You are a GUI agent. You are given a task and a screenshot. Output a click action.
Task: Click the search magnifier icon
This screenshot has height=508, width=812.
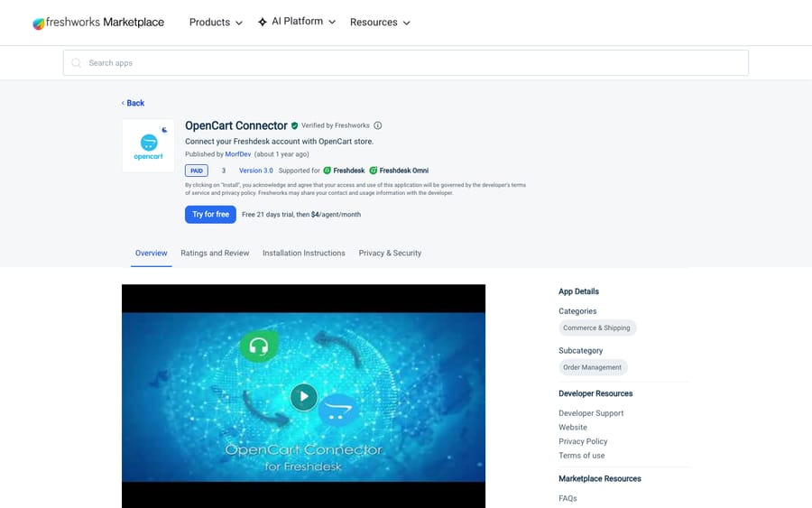76,62
